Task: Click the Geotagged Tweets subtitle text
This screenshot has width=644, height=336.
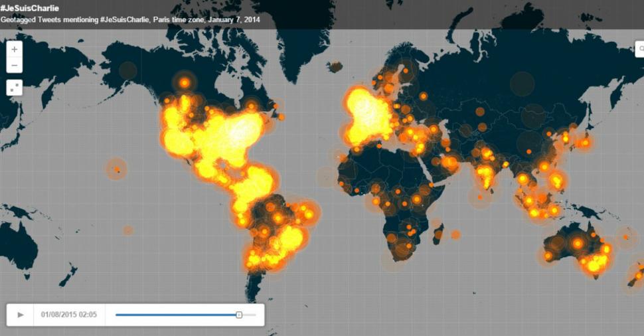Action: coord(130,19)
